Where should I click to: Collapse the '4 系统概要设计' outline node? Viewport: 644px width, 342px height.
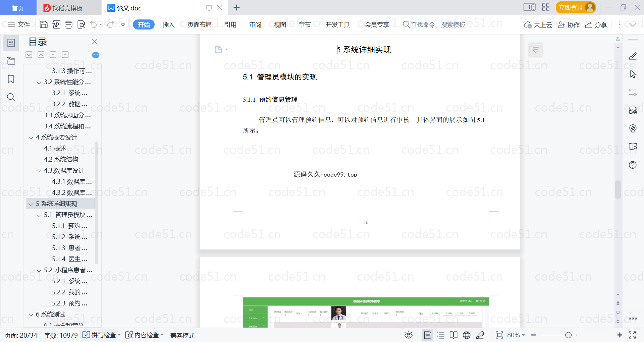click(x=31, y=137)
